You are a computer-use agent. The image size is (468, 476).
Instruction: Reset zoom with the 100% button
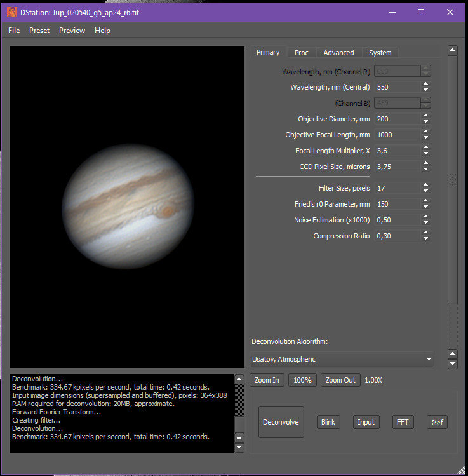pyautogui.click(x=302, y=380)
